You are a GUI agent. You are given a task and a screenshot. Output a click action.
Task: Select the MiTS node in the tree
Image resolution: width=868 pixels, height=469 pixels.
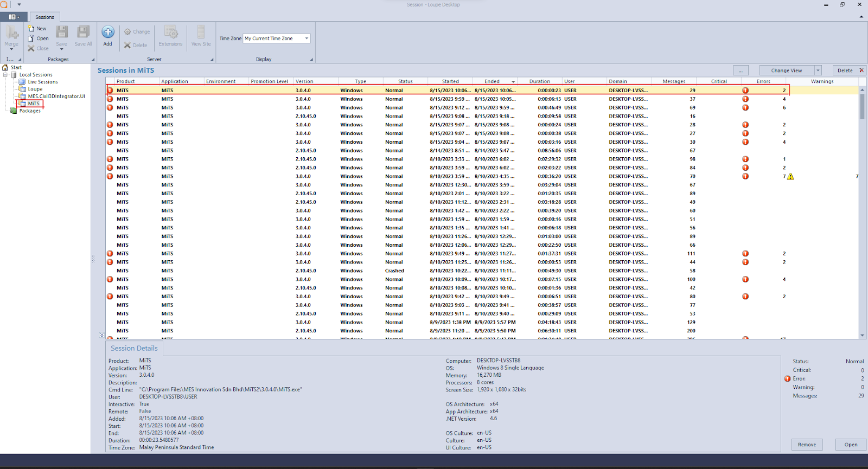pos(34,104)
